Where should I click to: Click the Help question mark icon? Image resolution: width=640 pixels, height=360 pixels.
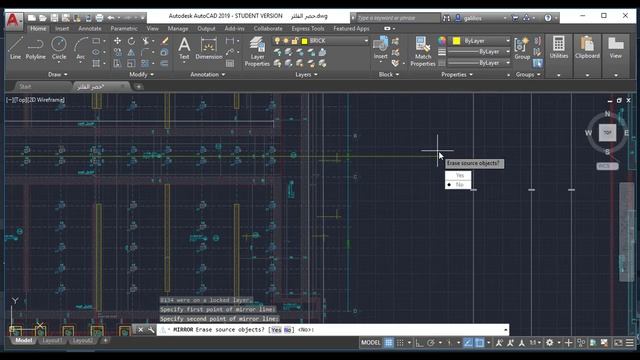(x=548, y=18)
